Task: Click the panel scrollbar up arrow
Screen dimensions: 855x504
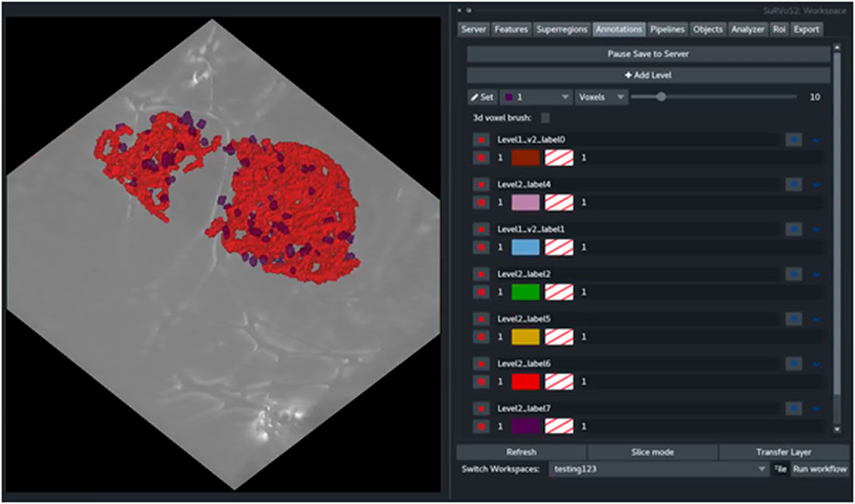Action: (837, 49)
